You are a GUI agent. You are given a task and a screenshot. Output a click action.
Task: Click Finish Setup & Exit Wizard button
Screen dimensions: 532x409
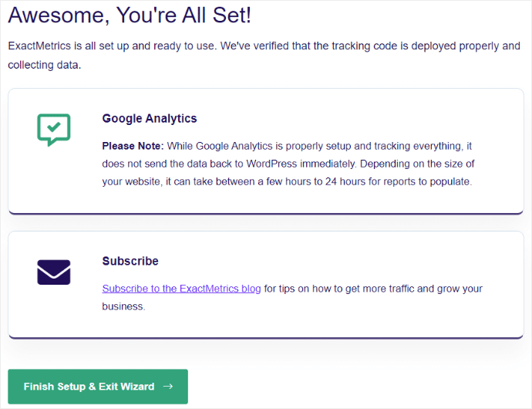[x=98, y=387]
